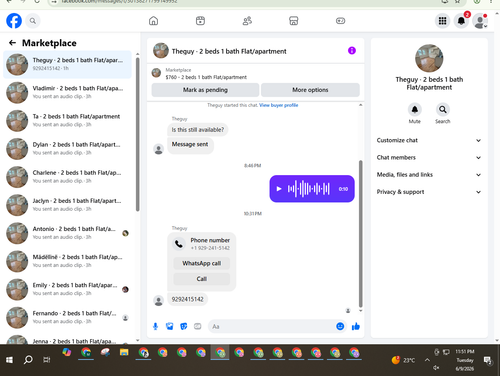Open the Windows notification center icon
500x376 pixels.
[488, 360]
